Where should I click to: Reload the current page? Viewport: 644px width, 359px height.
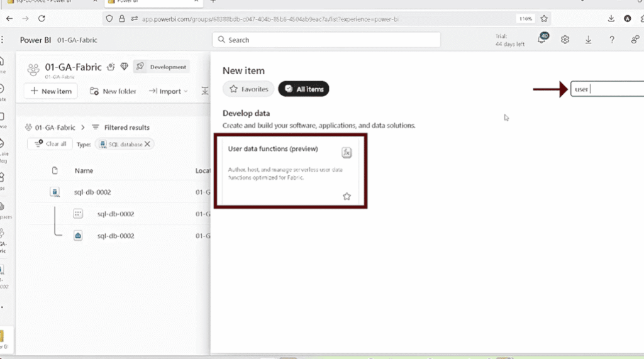coord(42,18)
